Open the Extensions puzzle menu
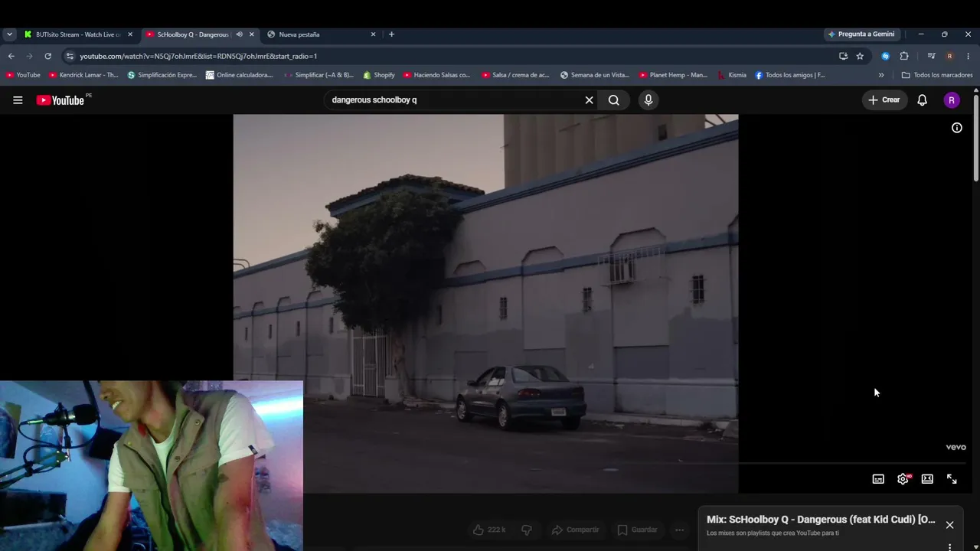 coord(904,56)
